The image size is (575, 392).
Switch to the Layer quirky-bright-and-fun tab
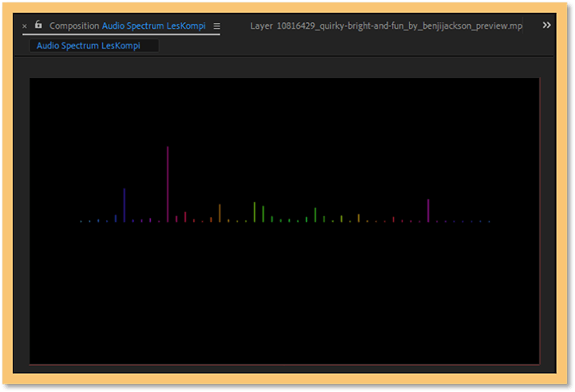tap(386, 26)
